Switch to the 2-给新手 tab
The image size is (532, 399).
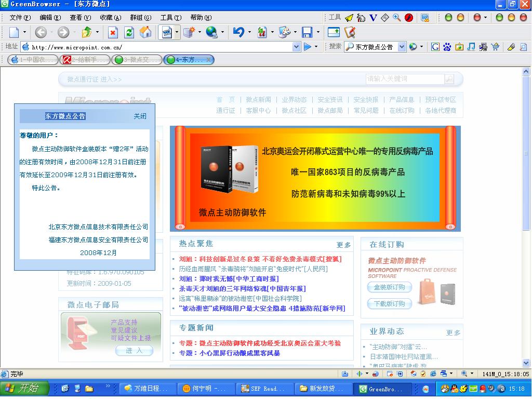85,60
